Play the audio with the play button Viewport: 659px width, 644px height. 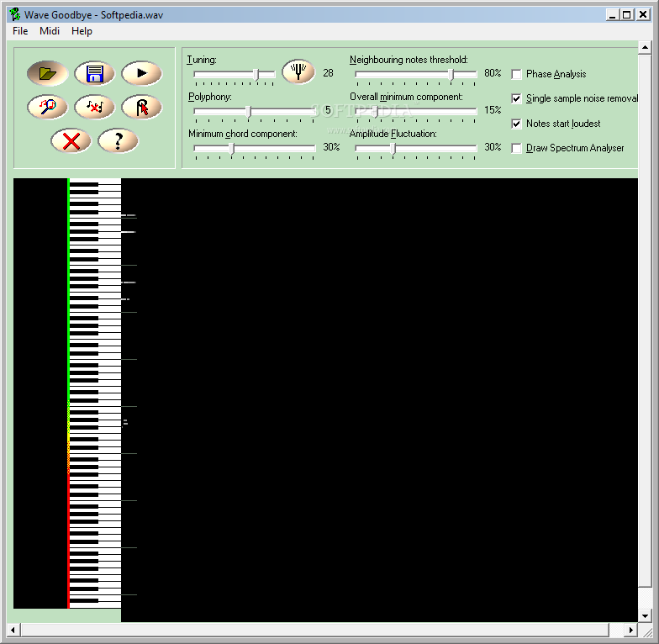pyautogui.click(x=141, y=74)
